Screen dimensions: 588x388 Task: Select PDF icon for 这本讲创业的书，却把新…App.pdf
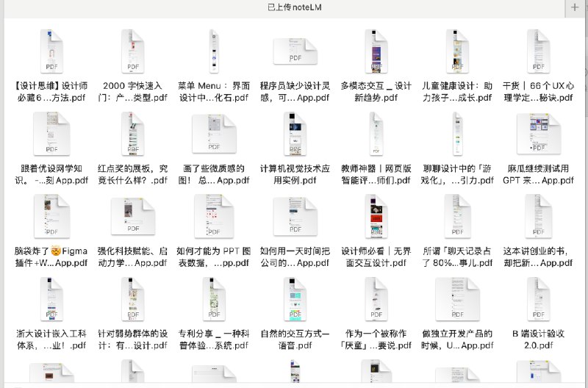(539, 216)
